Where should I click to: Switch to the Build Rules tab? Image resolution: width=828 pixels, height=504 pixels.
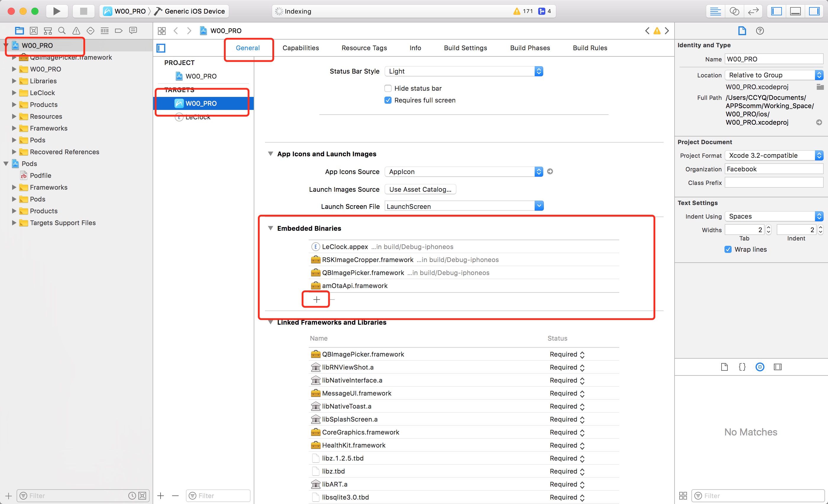tap(590, 48)
